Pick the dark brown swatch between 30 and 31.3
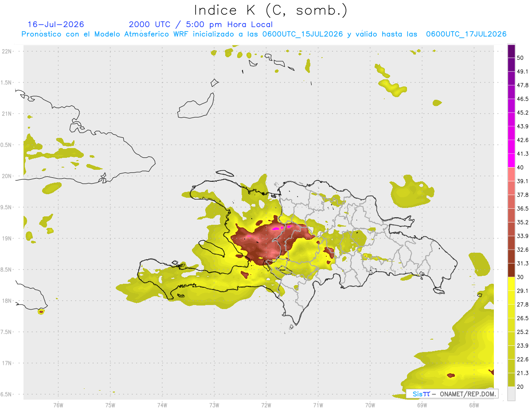Screen dimensions: 532x411 [512, 270]
